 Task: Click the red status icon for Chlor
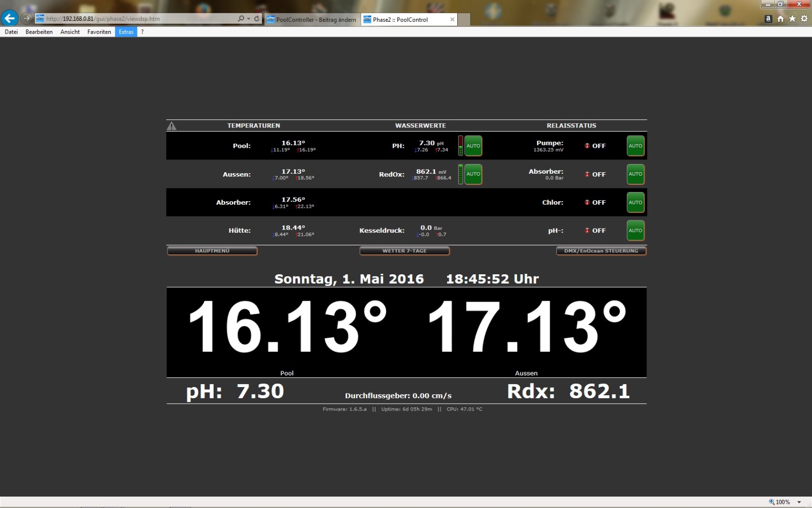coord(587,202)
